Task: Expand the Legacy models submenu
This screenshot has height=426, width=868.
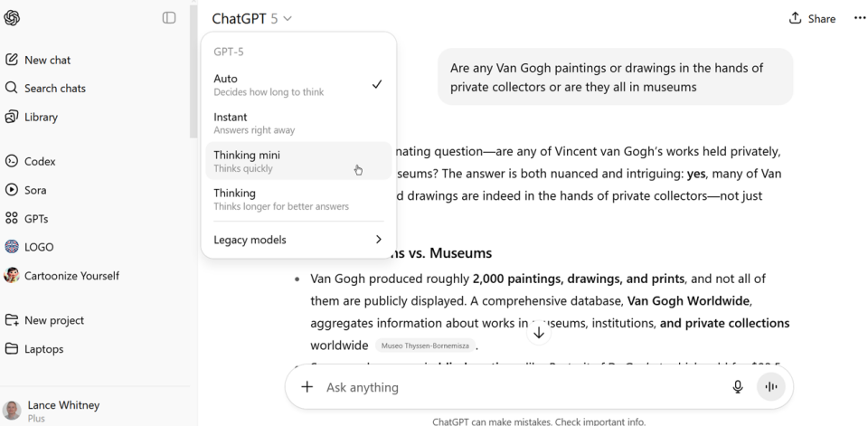Action: (x=297, y=240)
